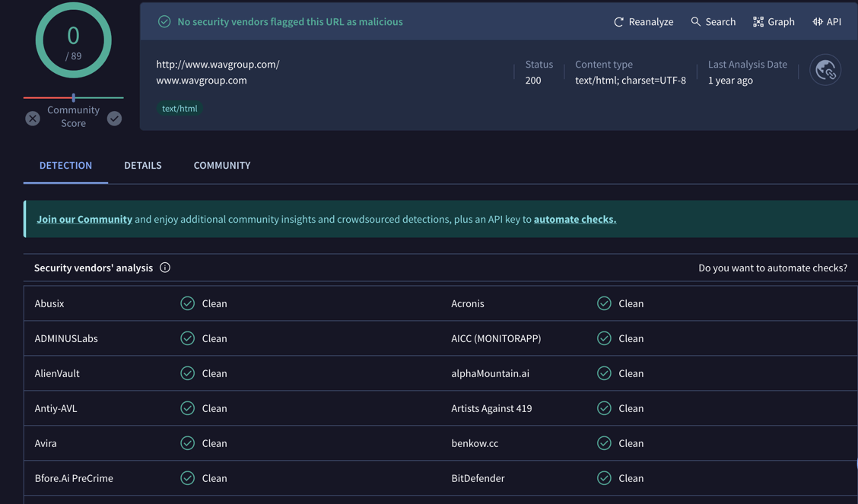The image size is (858, 504).
Task: Click the Antiy-AVL clean check icon
Action: pos(188,408)
